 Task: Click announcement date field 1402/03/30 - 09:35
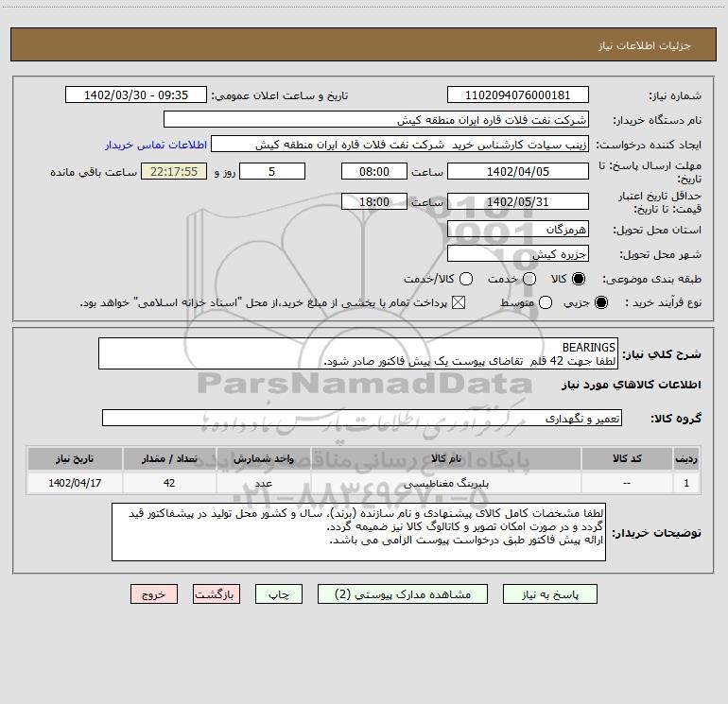(136, 95)
